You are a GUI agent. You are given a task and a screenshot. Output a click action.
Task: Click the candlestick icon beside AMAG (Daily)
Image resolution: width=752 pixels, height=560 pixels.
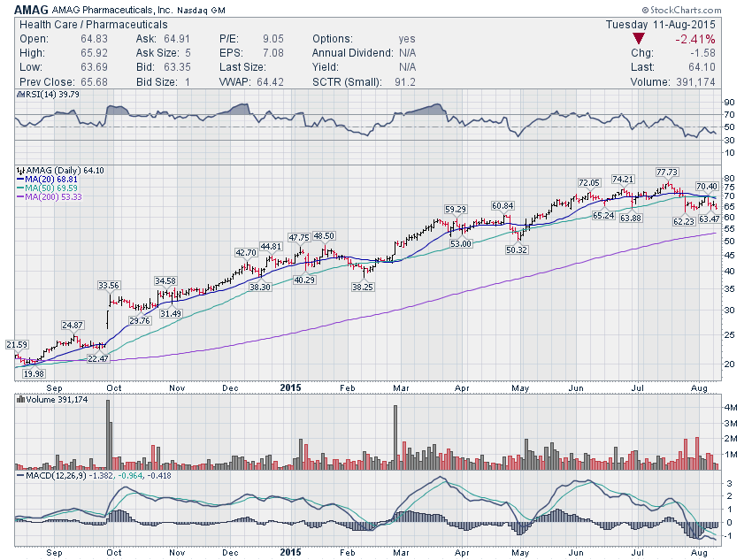[x=20, y=170]
